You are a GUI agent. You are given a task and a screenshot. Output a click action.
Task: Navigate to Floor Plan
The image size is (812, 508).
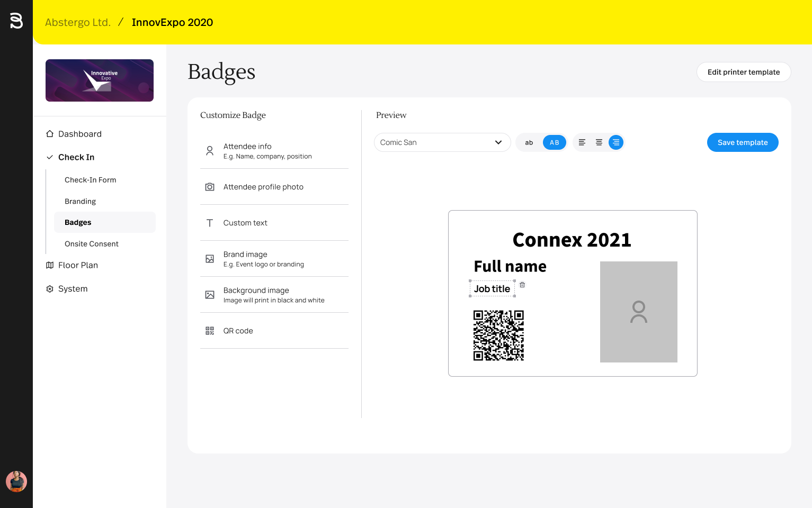[x=78, y=265]
